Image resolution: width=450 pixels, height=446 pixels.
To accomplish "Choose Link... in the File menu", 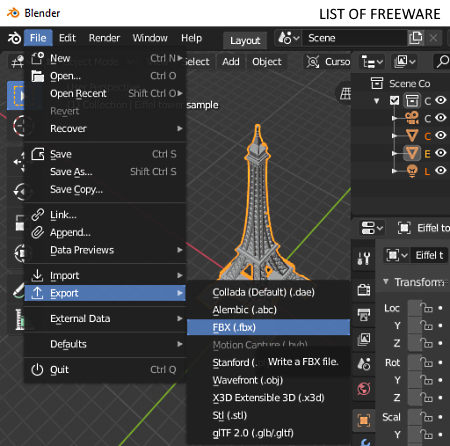I will click(105, 215).
